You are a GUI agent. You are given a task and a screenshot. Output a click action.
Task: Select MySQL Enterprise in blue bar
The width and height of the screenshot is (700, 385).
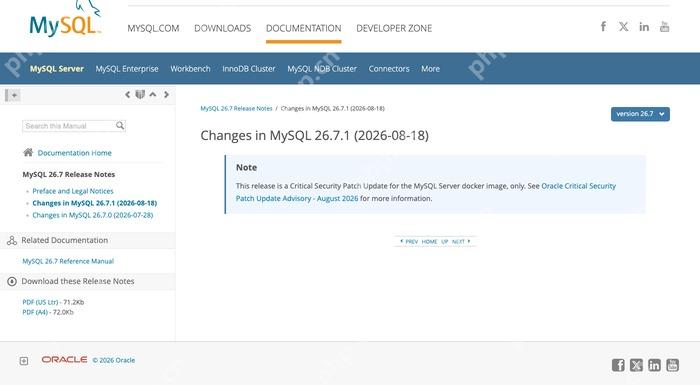[127, 69]
